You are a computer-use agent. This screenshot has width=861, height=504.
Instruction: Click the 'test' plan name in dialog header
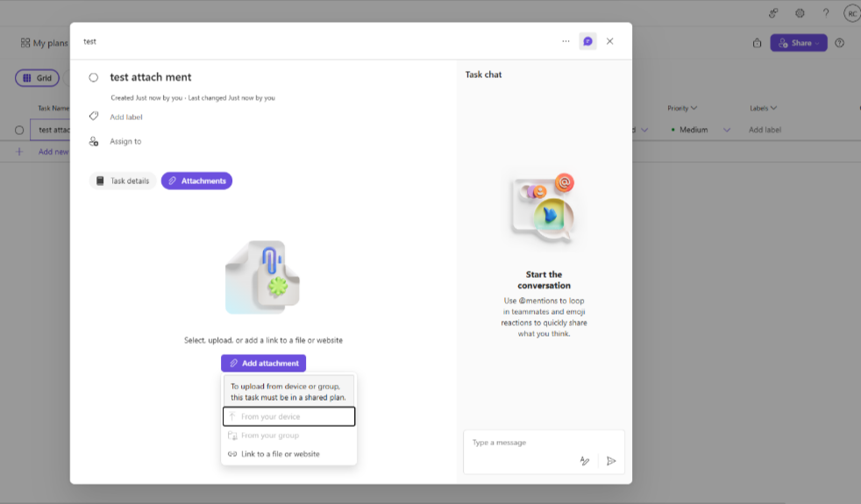click(89, 42)
